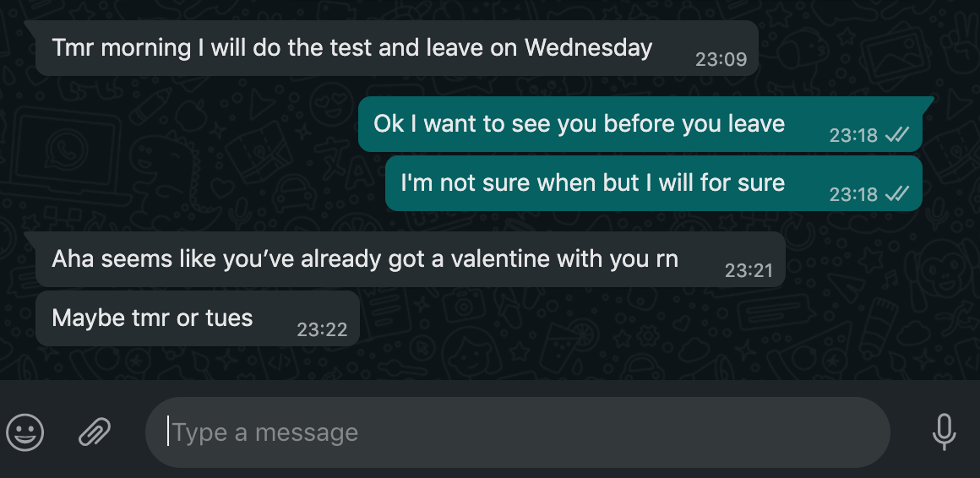Click the 23:22 timestamp on last message
The width and height of the screenshot is (980, 478).
click(x=322, y=330)
